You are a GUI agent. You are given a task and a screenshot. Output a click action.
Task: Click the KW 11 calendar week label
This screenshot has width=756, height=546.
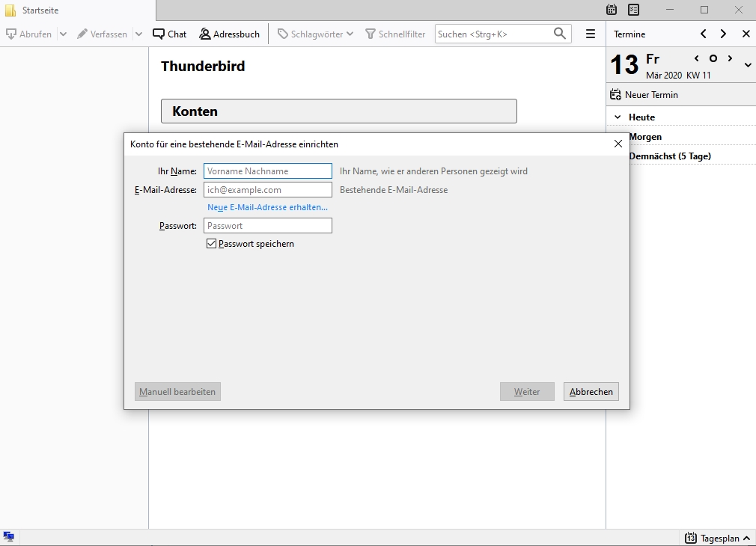tap(698, 76)
